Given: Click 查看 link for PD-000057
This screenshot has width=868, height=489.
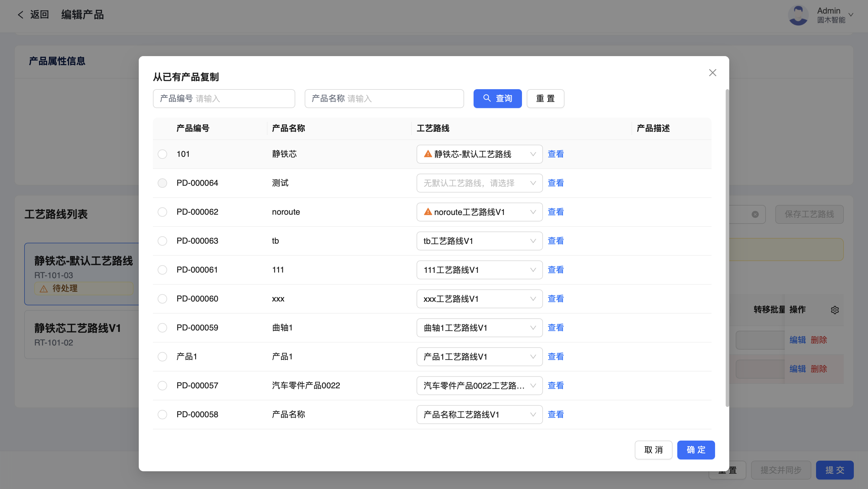Looking at the screenshot, I should point(556,386).
